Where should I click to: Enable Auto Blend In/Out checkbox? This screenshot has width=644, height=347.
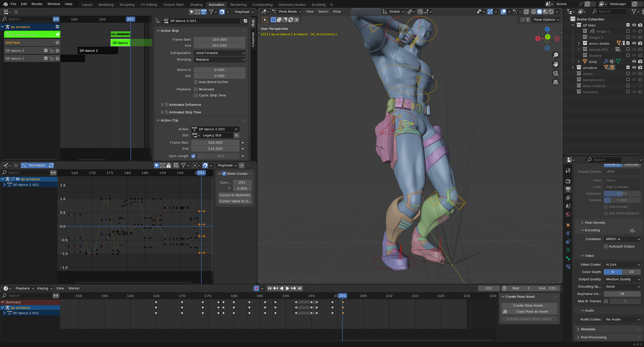click(x=196, y=82)
